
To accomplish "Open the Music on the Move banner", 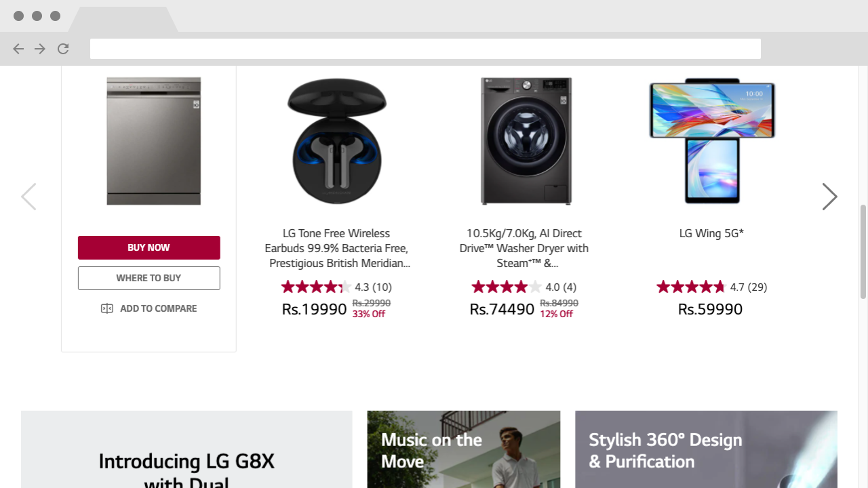I will (x=463, y=449).
